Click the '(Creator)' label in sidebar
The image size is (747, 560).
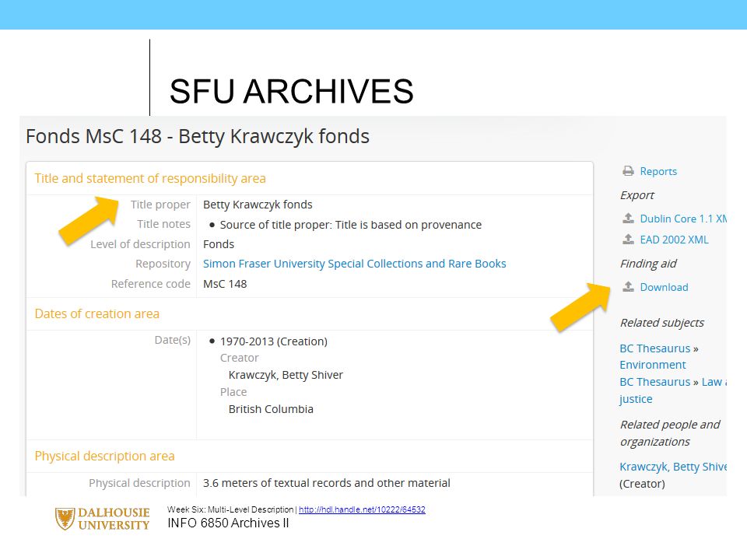click(x=642, y=484)
